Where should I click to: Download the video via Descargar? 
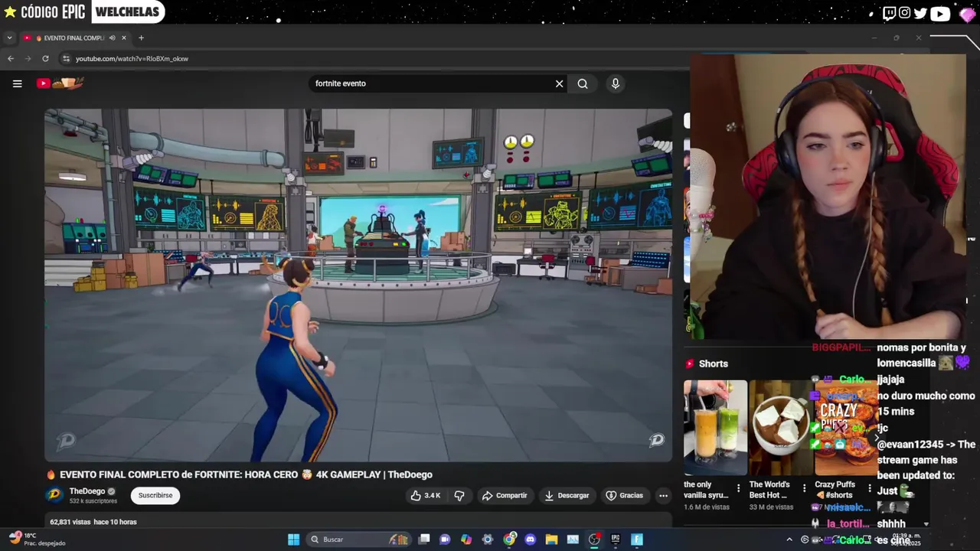[567, 495]
